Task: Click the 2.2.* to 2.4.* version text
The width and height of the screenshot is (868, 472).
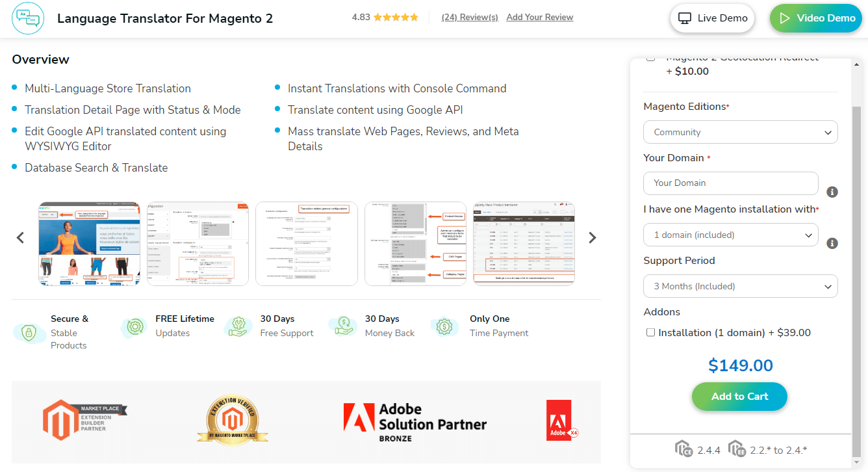Action: point(778,450)
